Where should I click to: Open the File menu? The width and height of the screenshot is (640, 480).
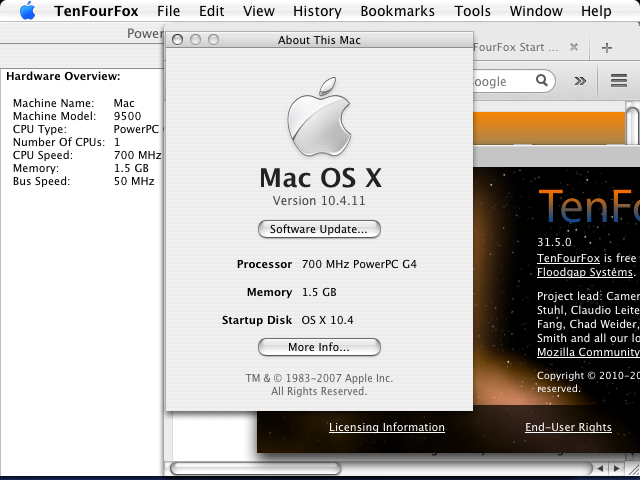coord(168,11)
